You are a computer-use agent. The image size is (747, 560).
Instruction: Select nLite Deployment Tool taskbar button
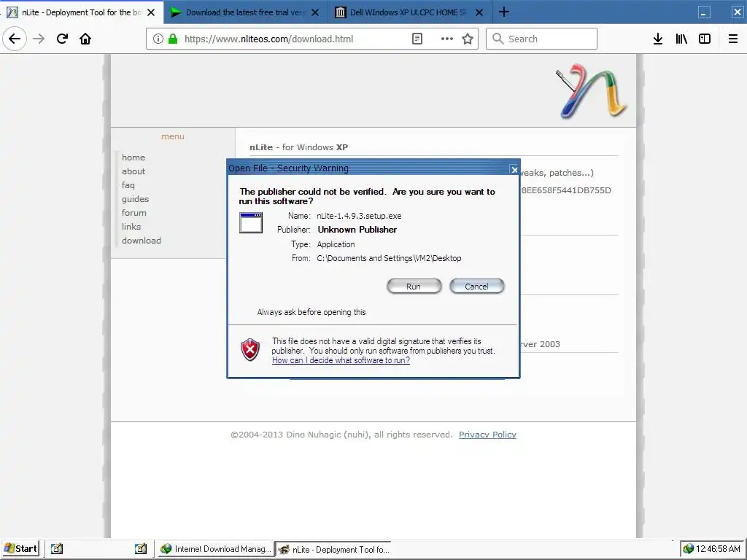333,549
